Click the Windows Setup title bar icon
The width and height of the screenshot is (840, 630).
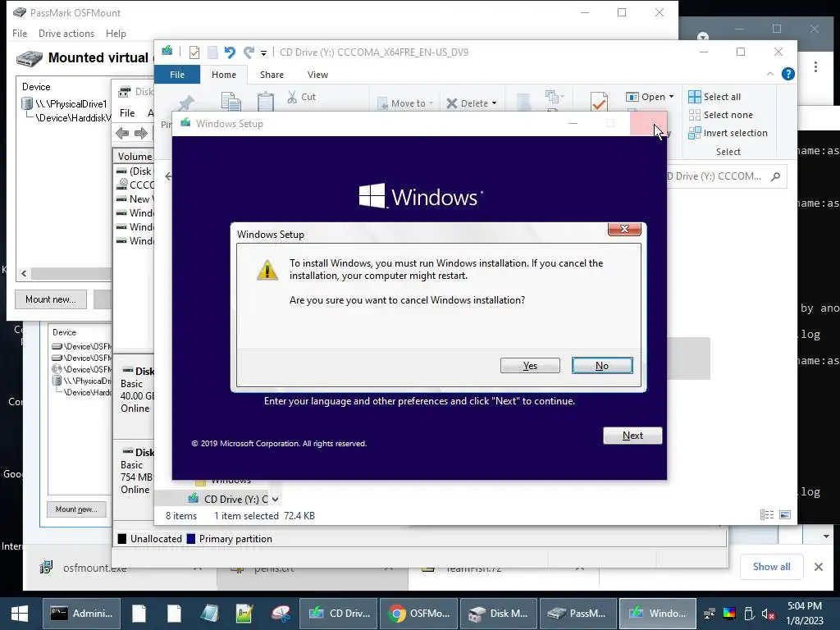pyautogui.click(x=186, y=123)
